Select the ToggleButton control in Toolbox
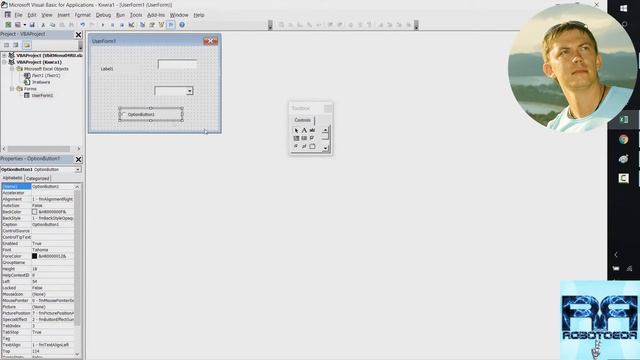The image size is (640, 360). point(304,146)
